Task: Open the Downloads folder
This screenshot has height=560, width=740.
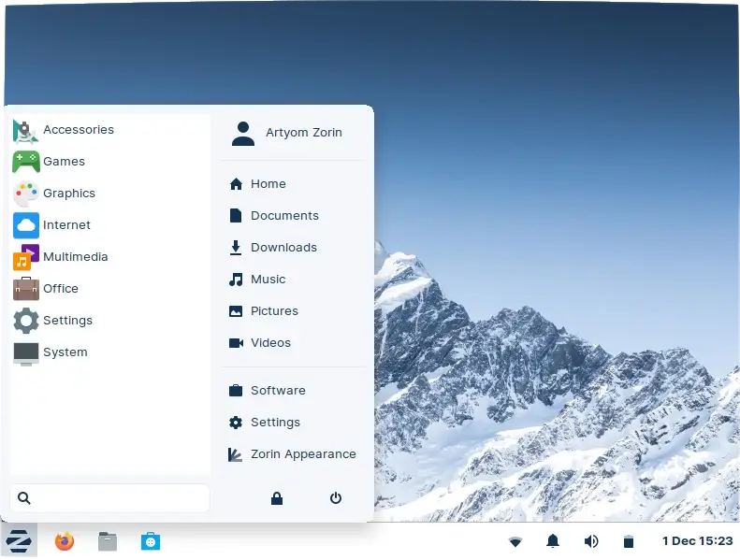Action: pyautogui.click(x=294, y=248)
